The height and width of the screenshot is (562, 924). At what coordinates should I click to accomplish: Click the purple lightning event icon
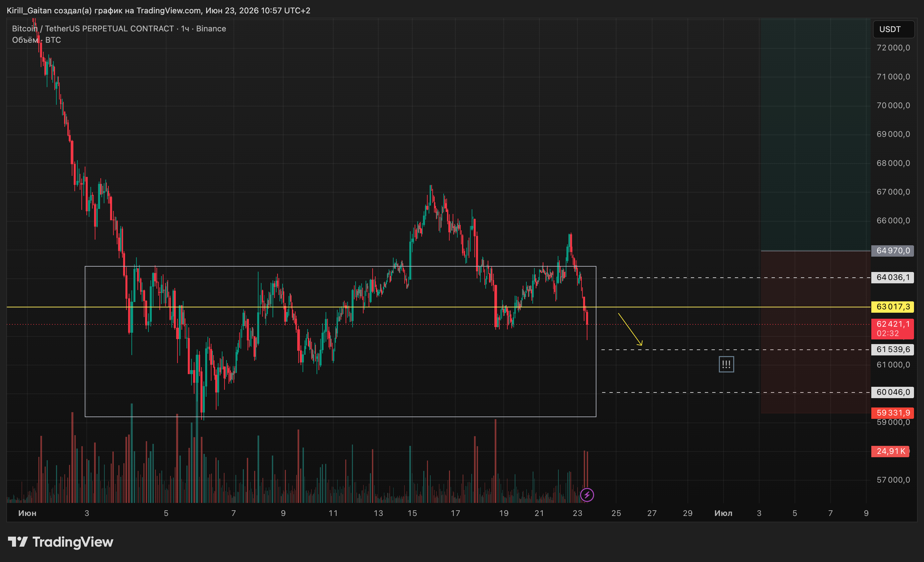point(587,495)
